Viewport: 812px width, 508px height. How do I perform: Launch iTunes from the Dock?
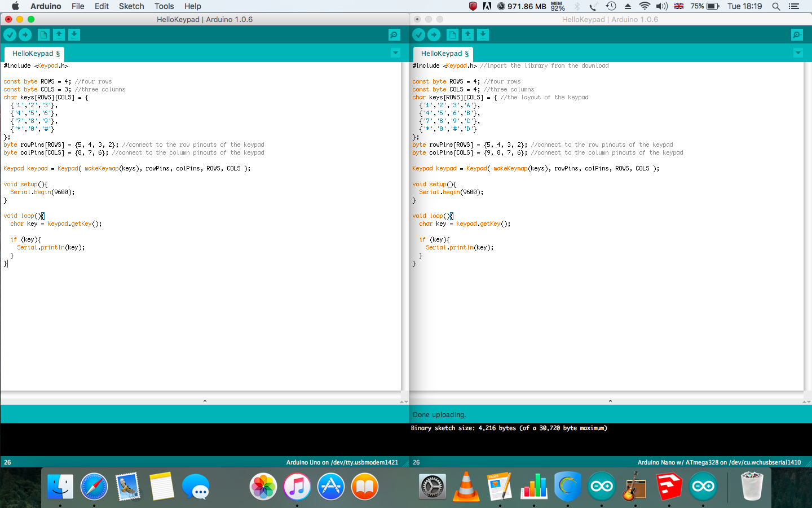coord(297,487)
